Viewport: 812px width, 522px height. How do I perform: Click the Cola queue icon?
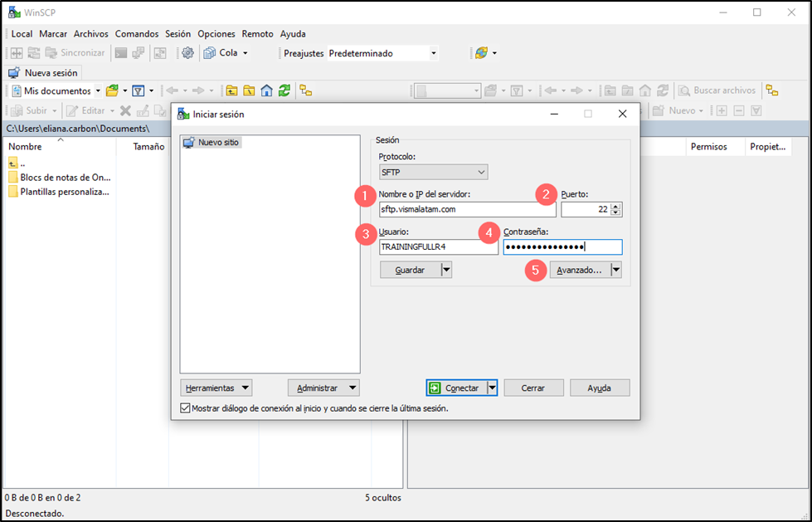[x=210, y=53]
